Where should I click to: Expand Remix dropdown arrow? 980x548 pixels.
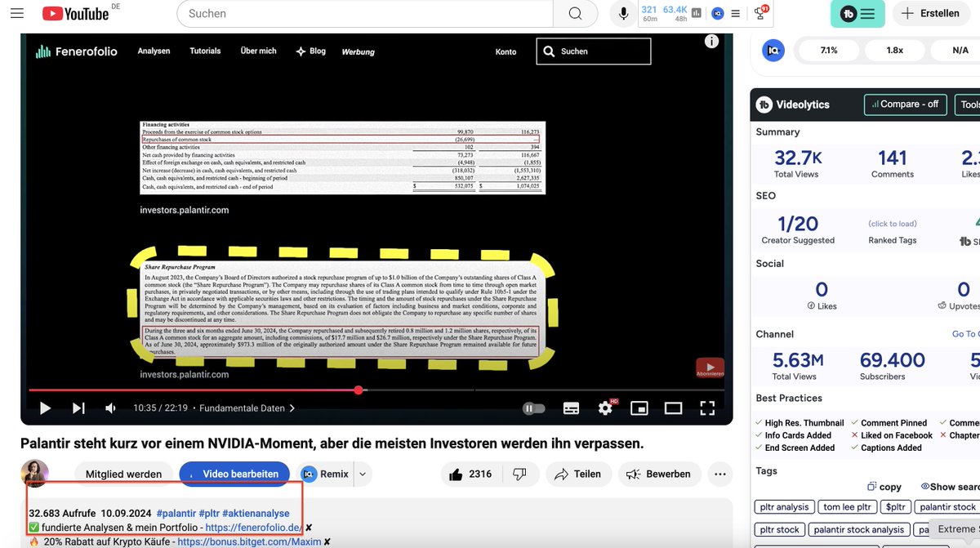point(363,474)
